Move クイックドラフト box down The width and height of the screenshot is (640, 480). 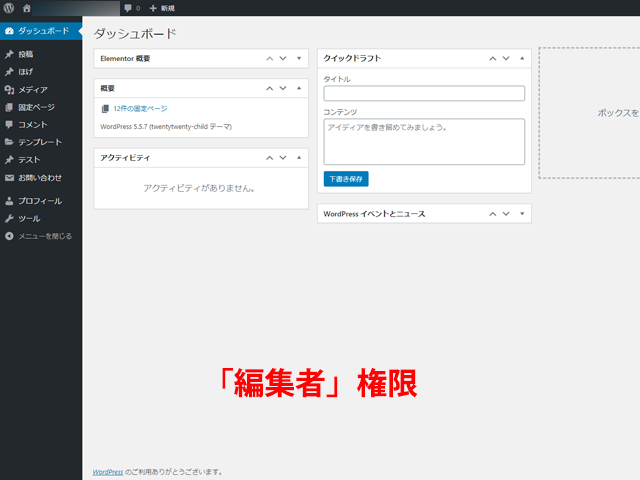(506, 58)
